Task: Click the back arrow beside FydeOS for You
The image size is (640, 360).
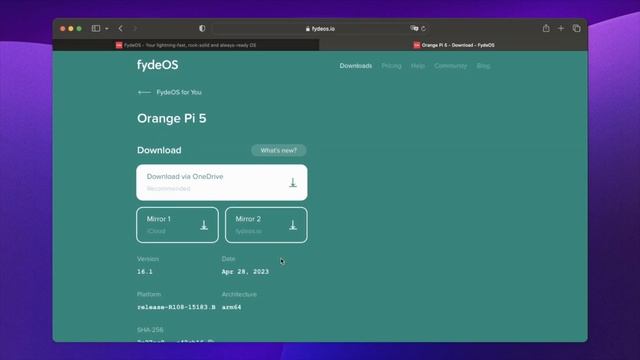Action: point(144,93)
